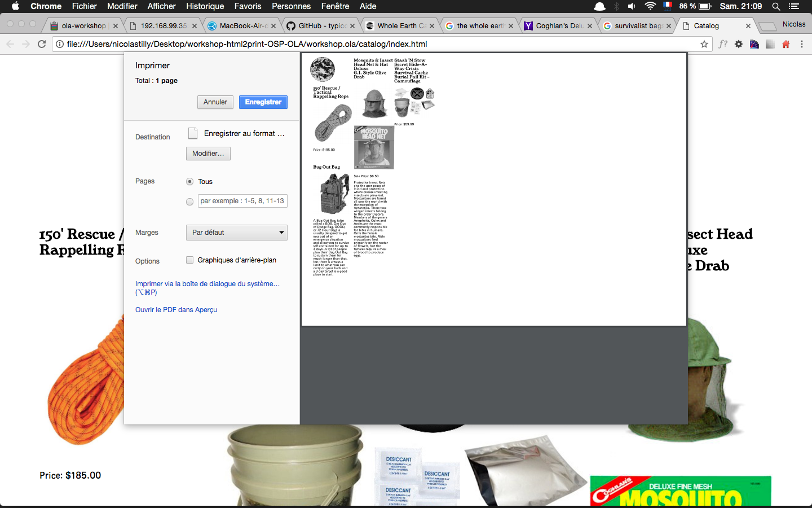The width and height of the screenshot is (812, 508).
Task: Open Spotlight search magnifier icon
Action: 776,6
